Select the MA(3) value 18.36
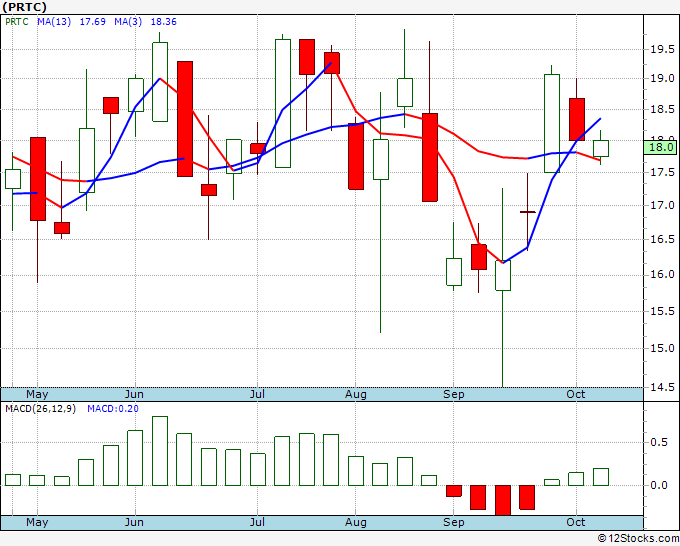This screenshot has height=546, width=680. pyautogui.click(x=163, y=22)
